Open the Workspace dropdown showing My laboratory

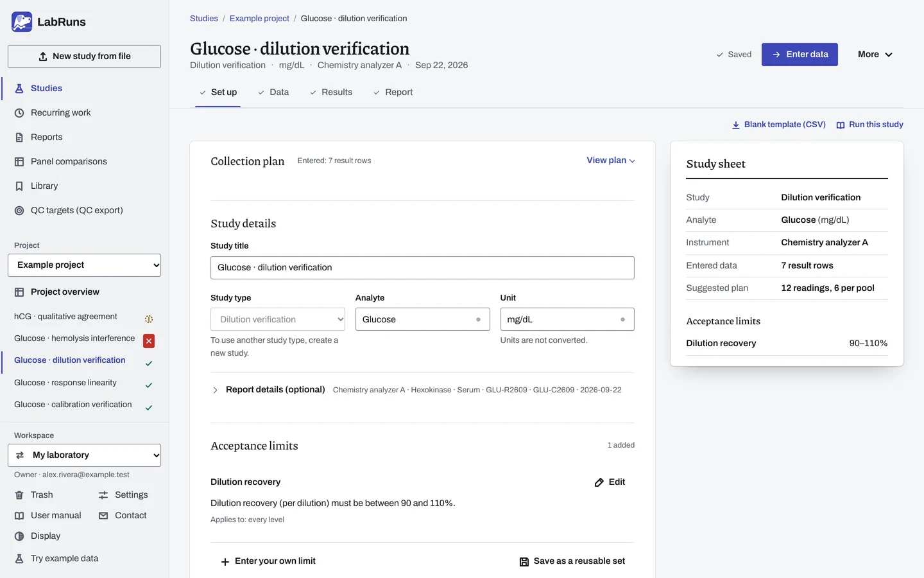click(x=84, y=455)
